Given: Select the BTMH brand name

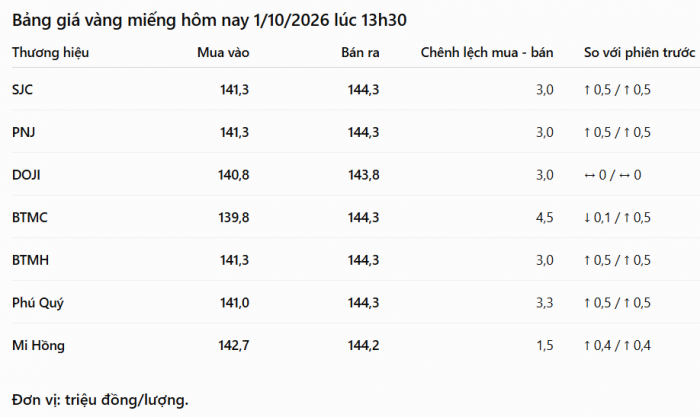Looking at the screenshot, I should (x=30, y=260).
